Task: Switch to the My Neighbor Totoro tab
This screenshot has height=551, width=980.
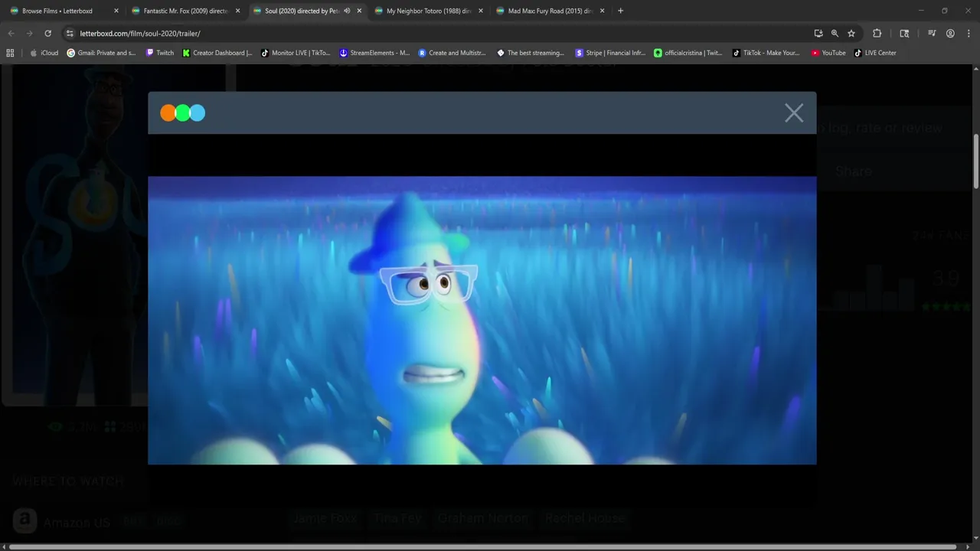Action: click(x=428, y=11)
